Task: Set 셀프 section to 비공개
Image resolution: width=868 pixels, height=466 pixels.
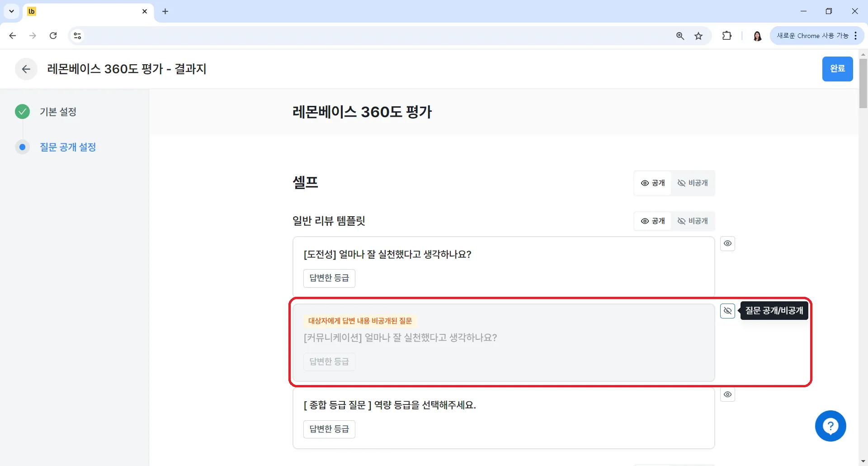Action: pos(693,183)
